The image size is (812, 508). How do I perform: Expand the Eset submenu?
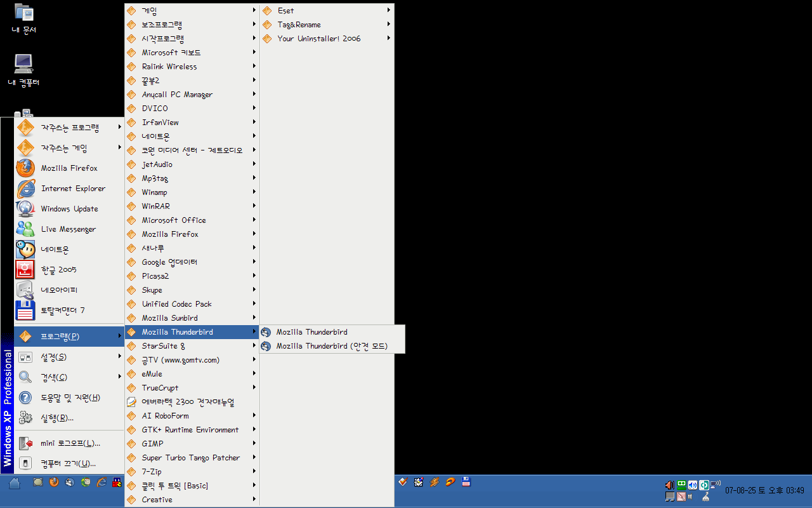click(x=327, y=11)
